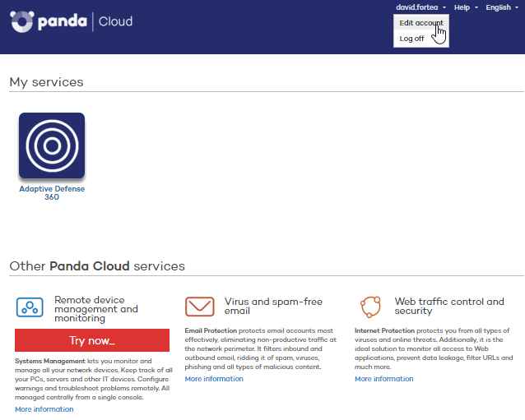Screen dimensions: 525x420
Task: Open More information for Systems Management
Action: pos(44,409)
